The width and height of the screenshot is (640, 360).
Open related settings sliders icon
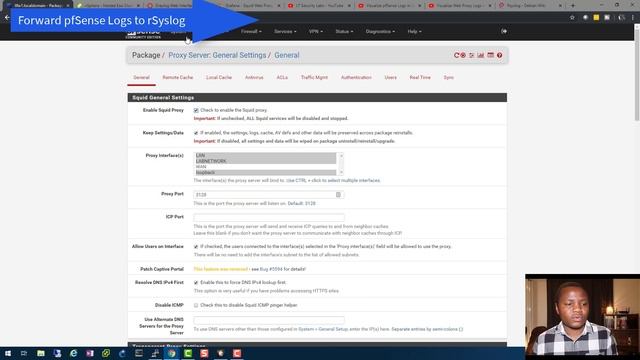pyautogui.click(x=472, y=55)
